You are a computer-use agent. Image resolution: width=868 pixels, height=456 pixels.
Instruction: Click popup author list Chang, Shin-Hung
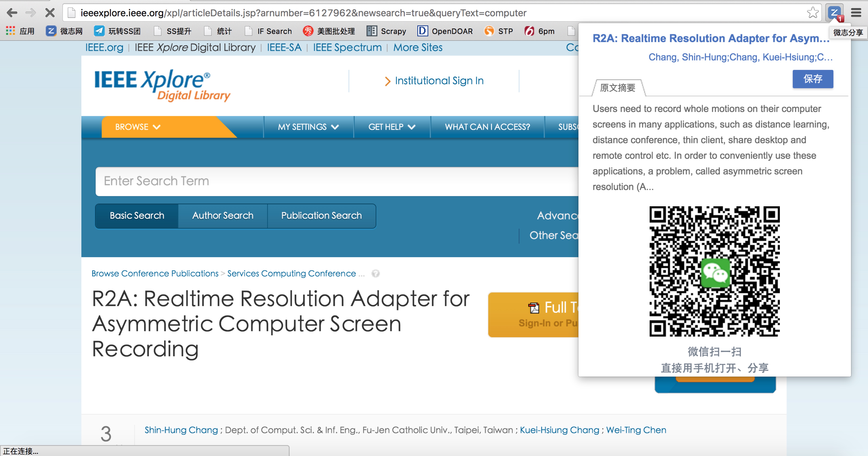pos(741,57)
